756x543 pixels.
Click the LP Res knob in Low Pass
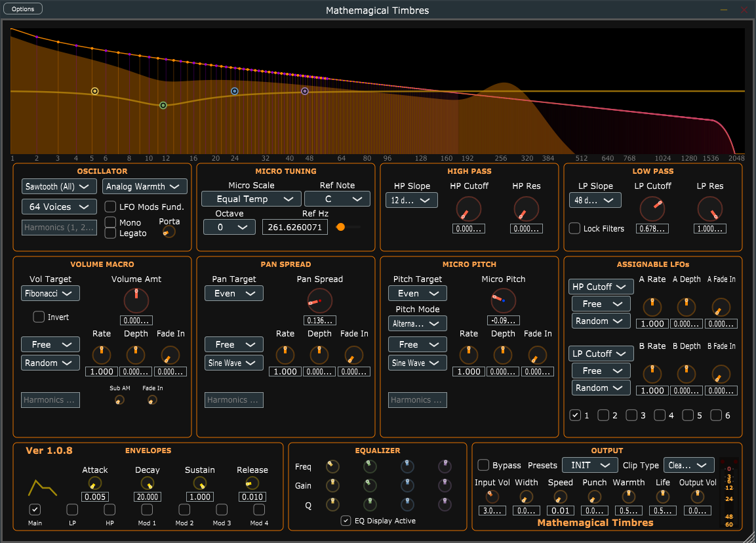pyautogui.click(x=709, y=209)
